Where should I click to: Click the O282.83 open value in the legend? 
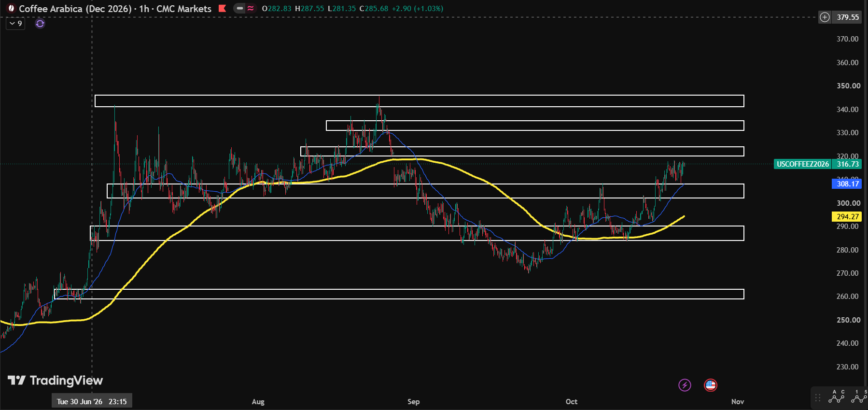coord(277,9)
